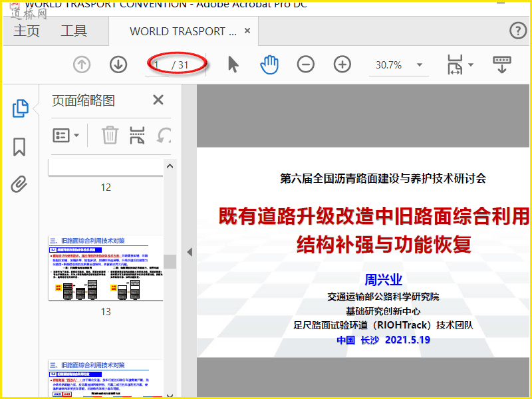The width and height of the screenshot is (532, 399).
Task: Click the total pages text / 31
Action: coord(180,65)
